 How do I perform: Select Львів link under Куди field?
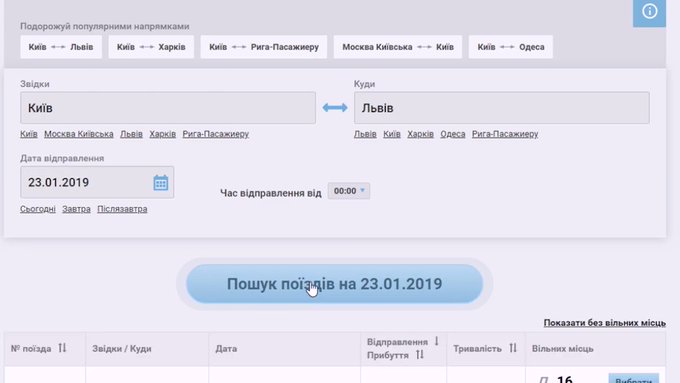pos(365,134)
